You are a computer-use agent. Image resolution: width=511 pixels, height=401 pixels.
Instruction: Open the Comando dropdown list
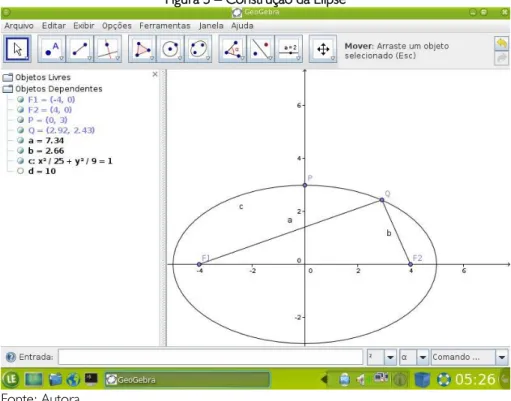(x=502, y=357)
